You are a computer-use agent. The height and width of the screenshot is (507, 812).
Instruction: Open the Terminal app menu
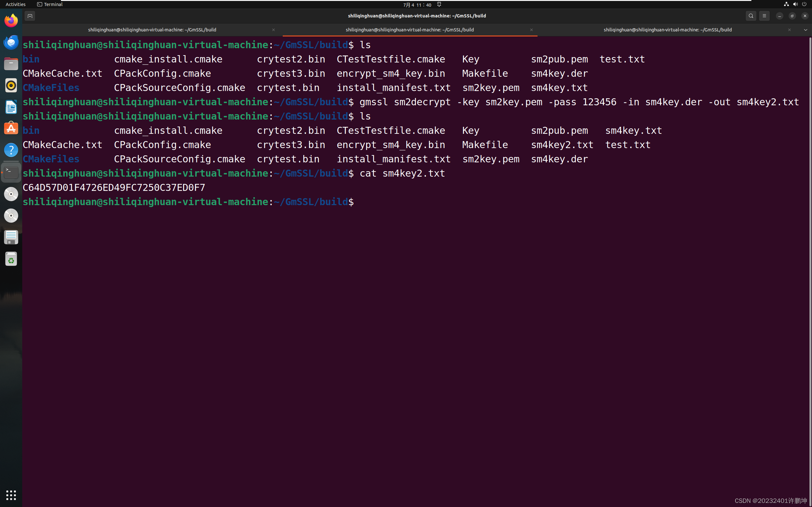pos(50,4)
